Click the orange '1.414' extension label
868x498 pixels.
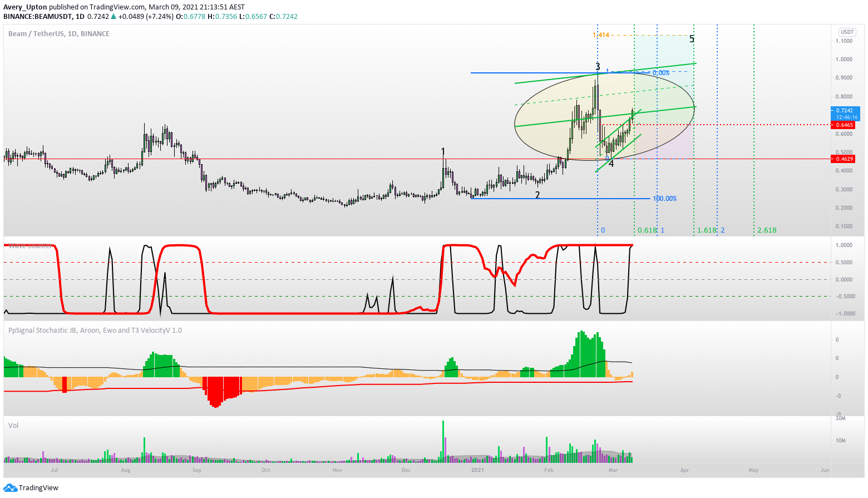coord(601,35)
